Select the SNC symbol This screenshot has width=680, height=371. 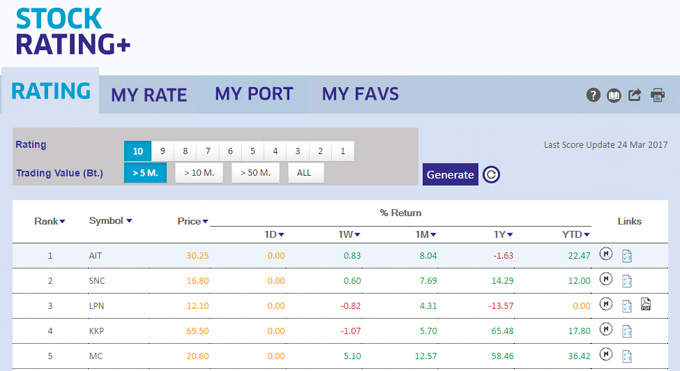pos(97,281)
